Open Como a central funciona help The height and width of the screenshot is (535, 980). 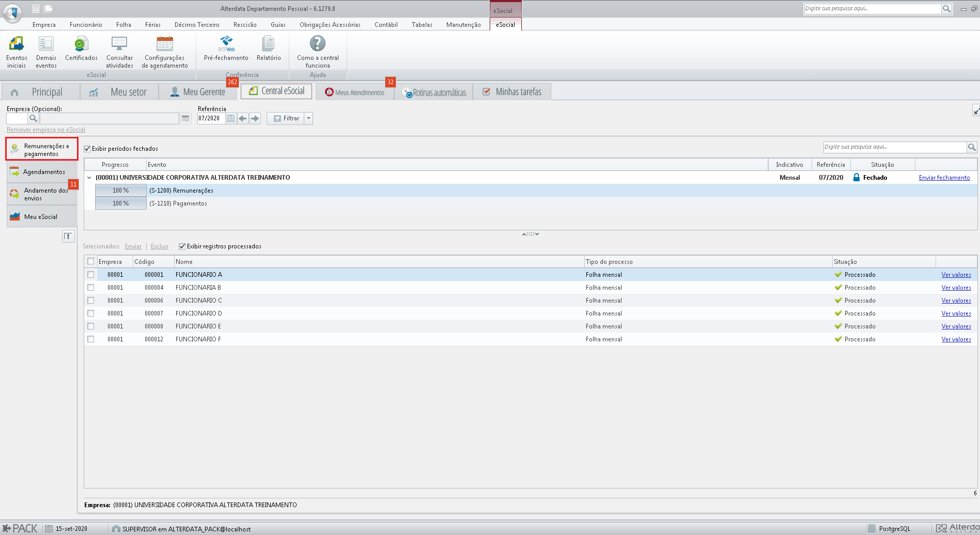pos(318,52)
